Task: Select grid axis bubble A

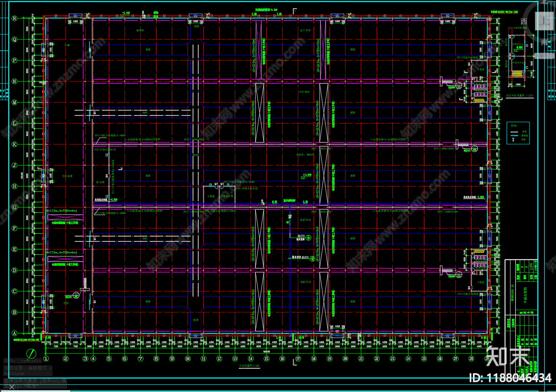Action: coord(15,333)
